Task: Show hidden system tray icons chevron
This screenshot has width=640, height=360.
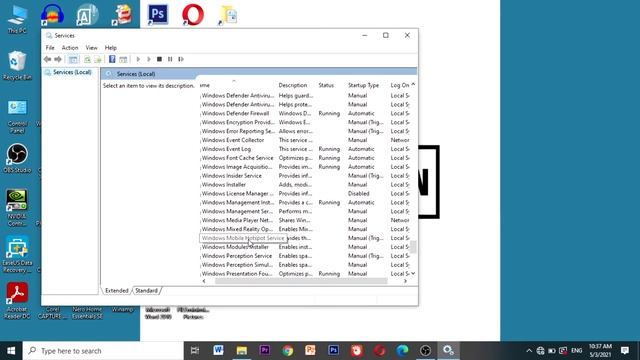Action: [529, 351]
